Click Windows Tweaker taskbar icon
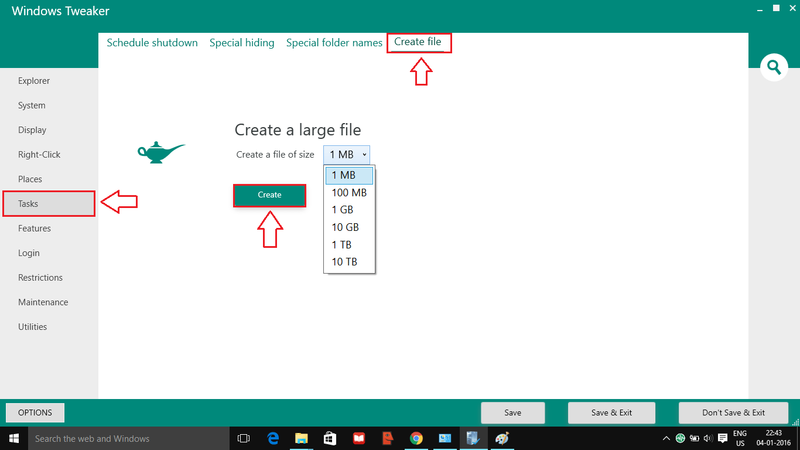The image size is (800, 450). coord(473,438)
